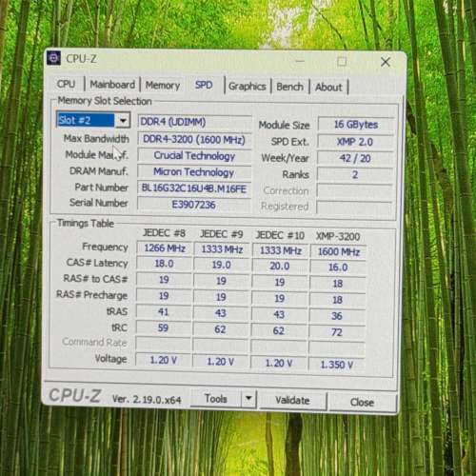
Task: Open the Bench tab
Action: [289, 87]
